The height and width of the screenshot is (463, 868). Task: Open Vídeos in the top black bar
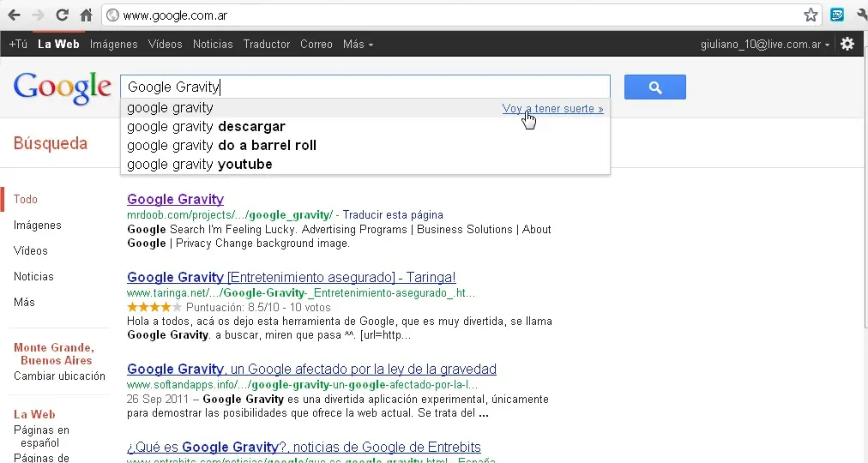(165, 44)
